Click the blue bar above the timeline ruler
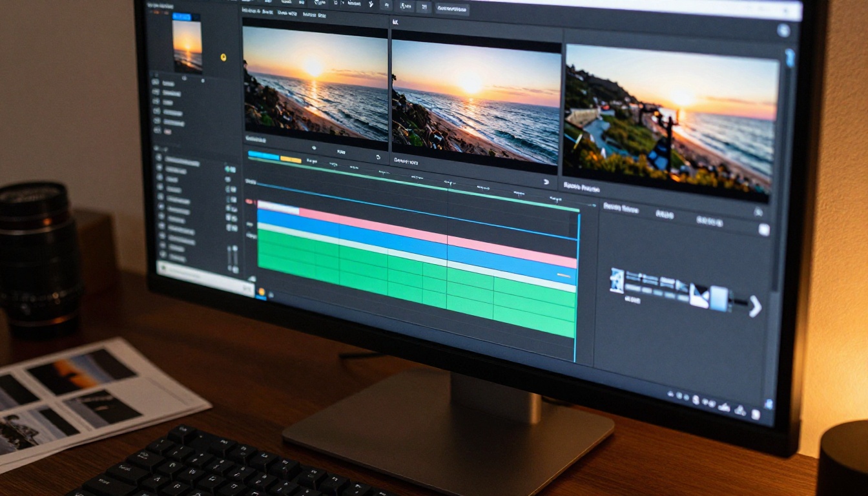868x496 pixels. [x=263, y=156]
